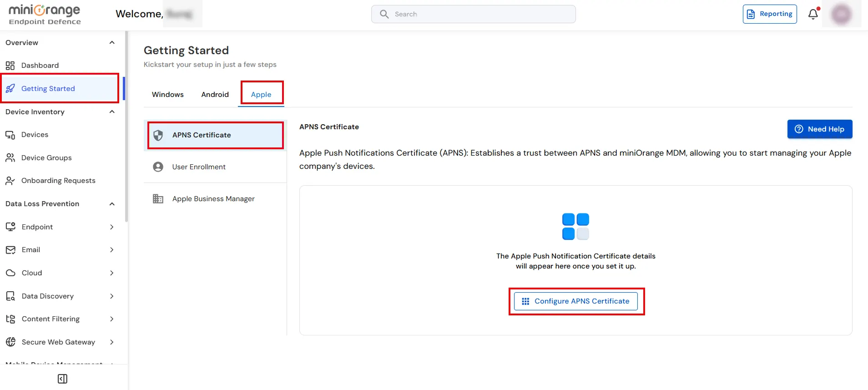
Task: Click the 'APNS Certificate' section heading
Action: click(x=329, y=127)
